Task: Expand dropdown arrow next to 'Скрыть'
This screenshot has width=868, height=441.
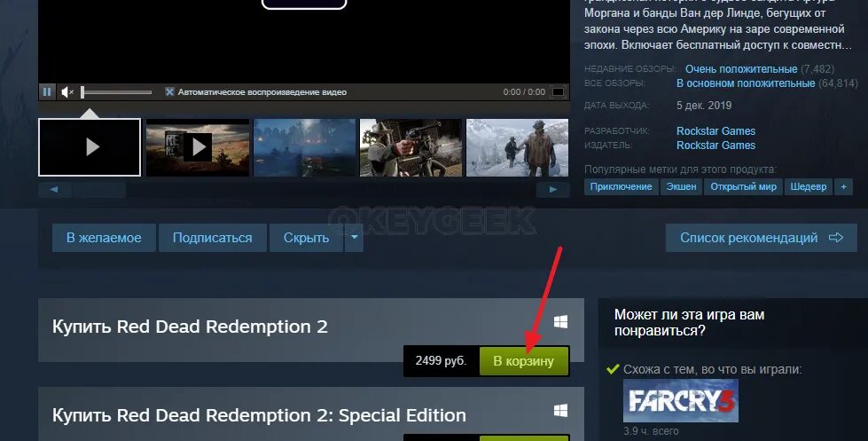Action: (x=355, y=238)
